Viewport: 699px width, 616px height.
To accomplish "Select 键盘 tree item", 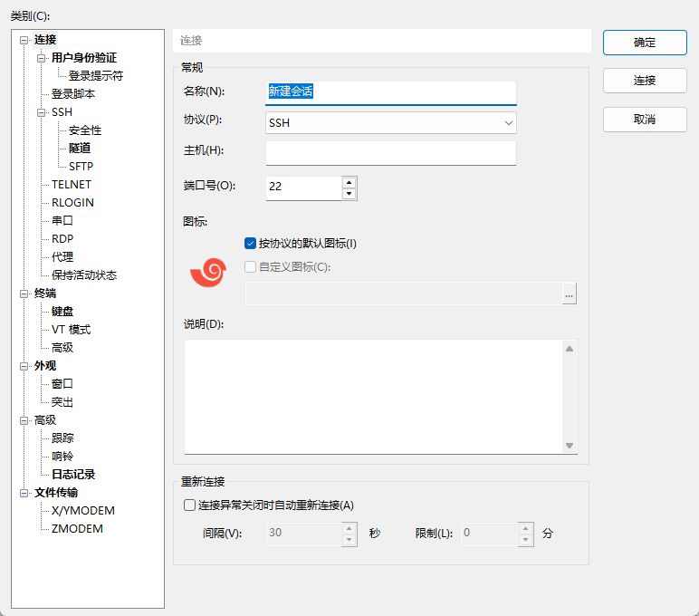I will (x=62, y=312).
